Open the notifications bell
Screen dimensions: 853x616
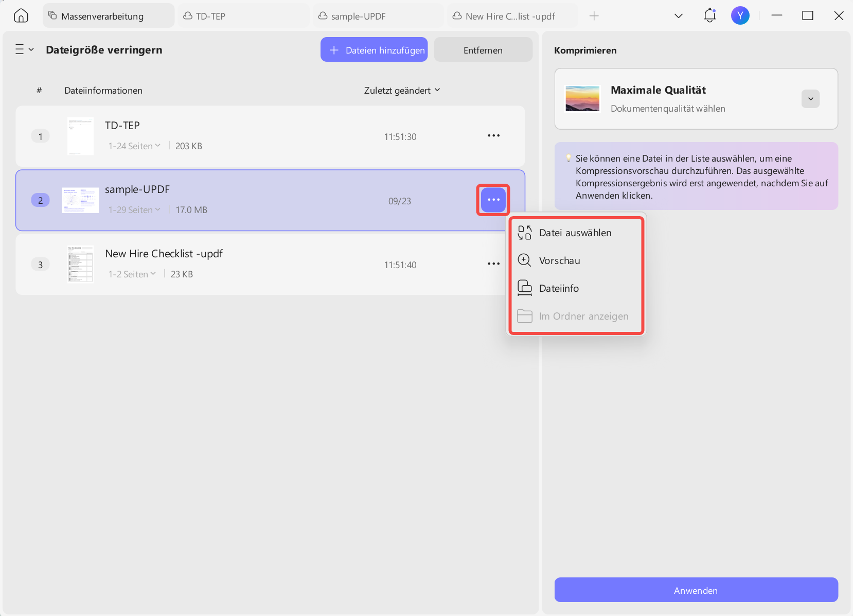(x=709, y=15)
